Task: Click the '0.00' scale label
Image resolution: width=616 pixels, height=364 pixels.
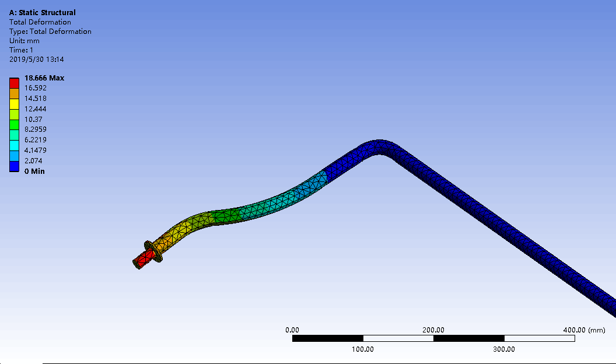Action: (x=292, y=330)
